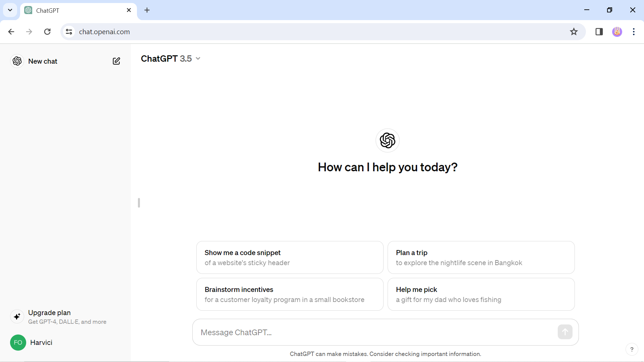Click the ChatGPT logo beside New chat
This screenshot has height=362, width=644.
(17, 61)
